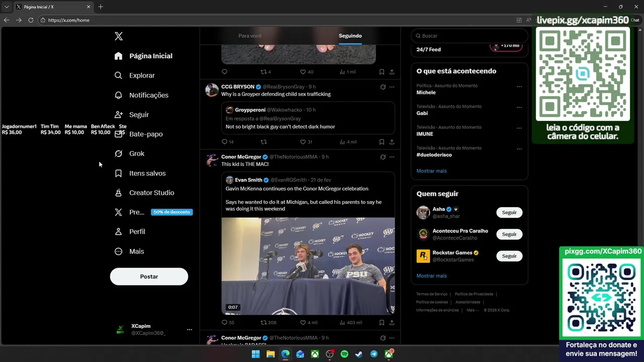Follow Aconteceu Pra Caralho account
This screenshot has height=362, width=644.
pyautogui.click(x=509, y=234)
